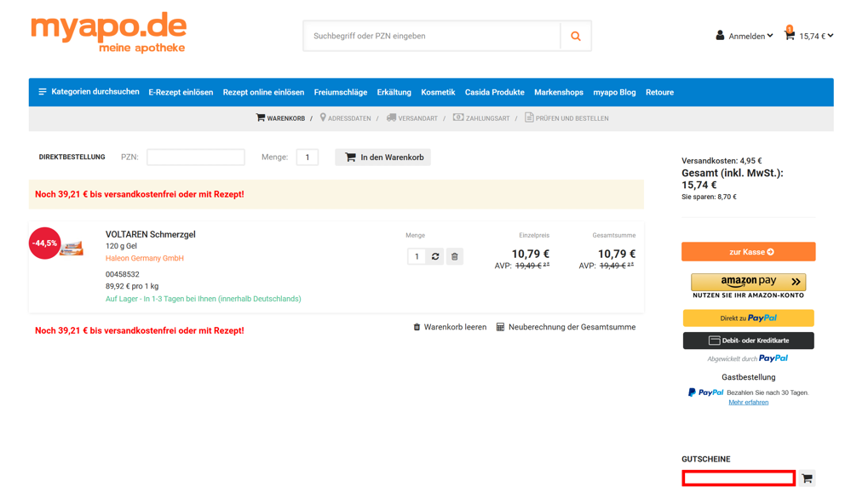Click the Direkt zu PayPal button

(749, 318)
